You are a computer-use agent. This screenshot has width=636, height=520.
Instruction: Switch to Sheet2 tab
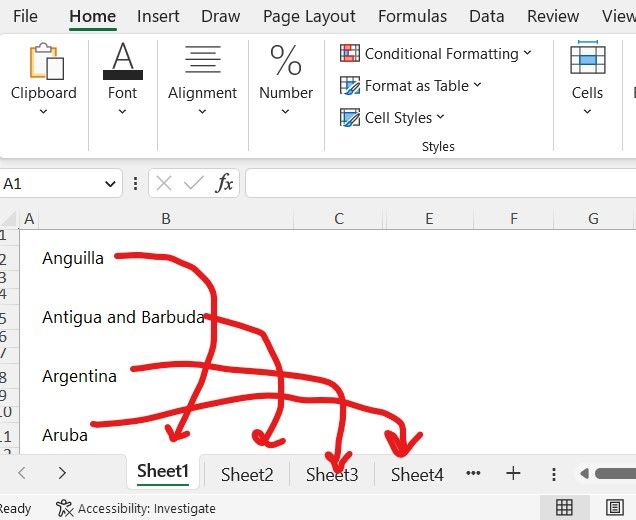pyautogui.click(x=247, y=475)
